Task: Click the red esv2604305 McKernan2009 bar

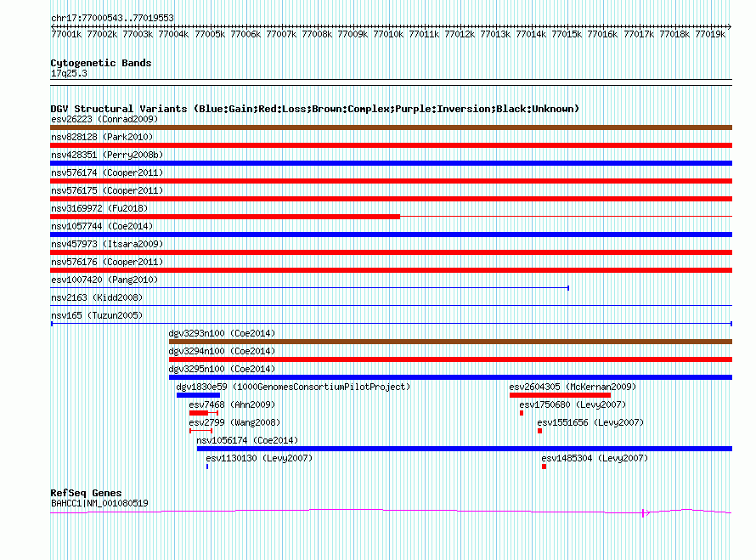Action: coord(561,395)
